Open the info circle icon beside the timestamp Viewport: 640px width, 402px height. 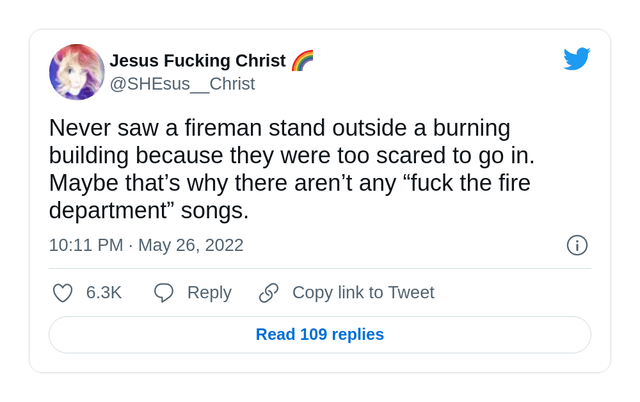coord(577,245)
